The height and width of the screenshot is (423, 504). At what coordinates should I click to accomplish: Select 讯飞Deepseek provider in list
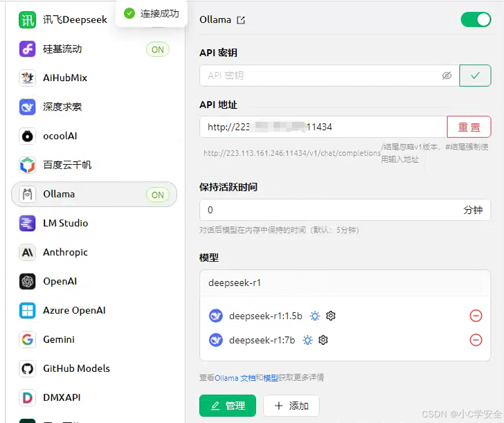click(x=94, y=20)
